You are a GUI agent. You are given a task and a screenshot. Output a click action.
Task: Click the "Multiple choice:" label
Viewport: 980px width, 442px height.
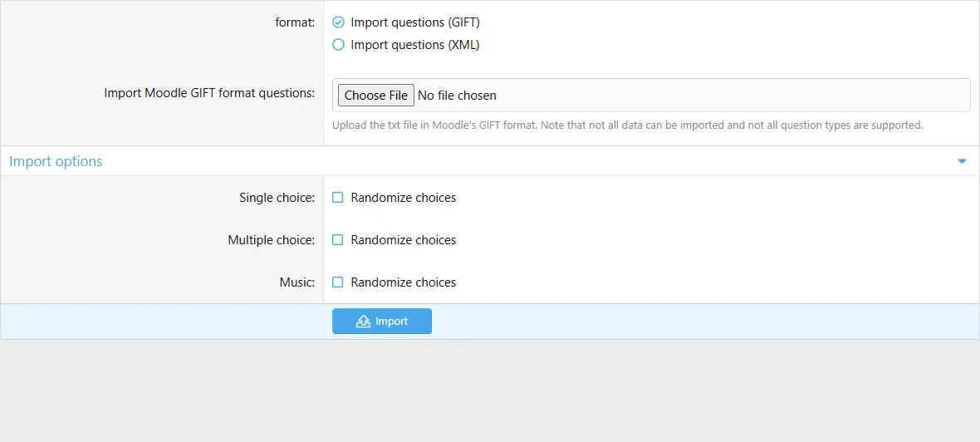(x=272, y=240)
